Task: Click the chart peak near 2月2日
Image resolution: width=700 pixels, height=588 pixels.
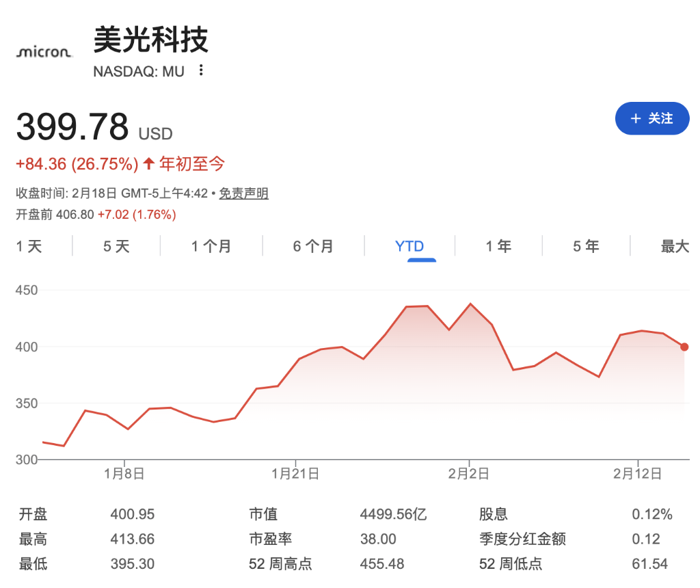Action: click(470, 303)
